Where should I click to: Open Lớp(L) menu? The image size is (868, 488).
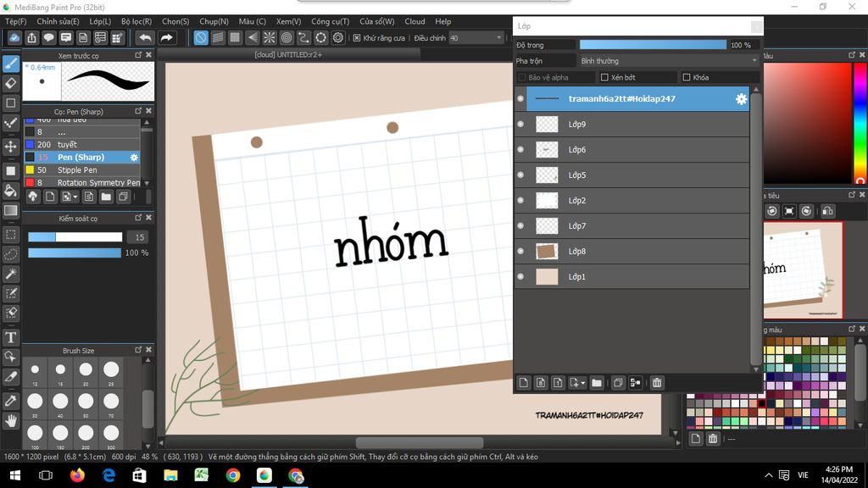pyautogui.click(x=100, y=21)
